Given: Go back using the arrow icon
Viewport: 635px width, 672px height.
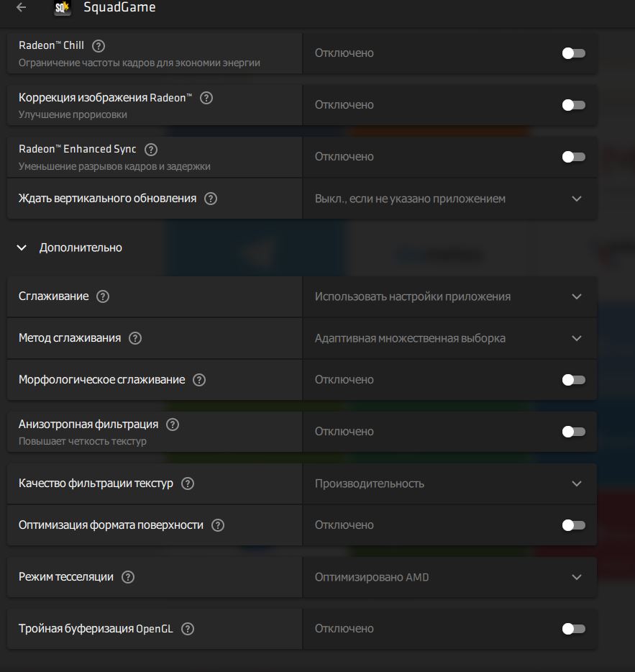Looking at the screenshot, I should pos(21,7).
